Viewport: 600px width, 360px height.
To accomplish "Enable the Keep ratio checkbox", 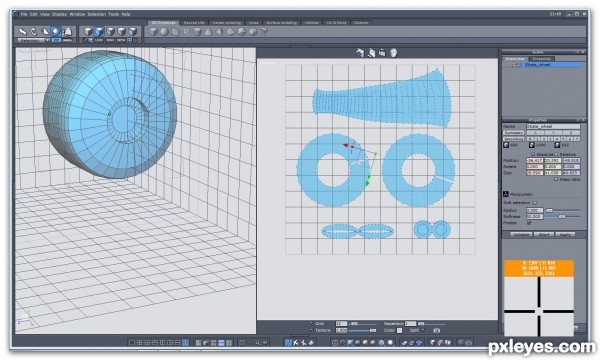I will (556, 179).
